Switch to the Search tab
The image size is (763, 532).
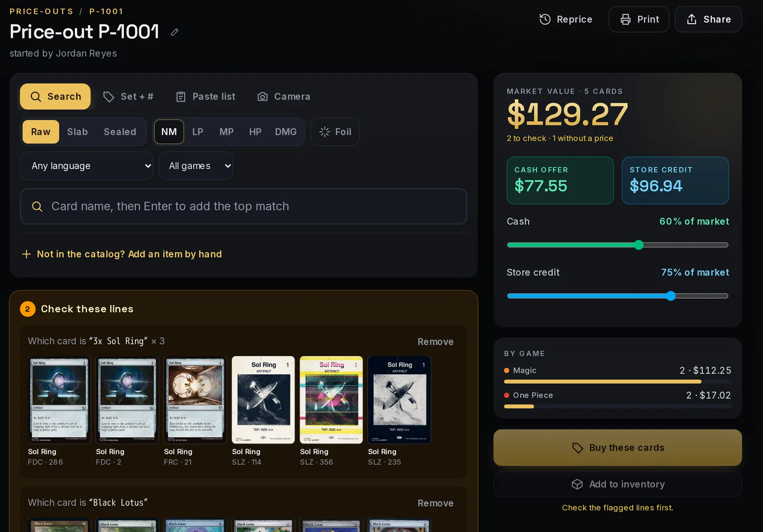[55, 96]
